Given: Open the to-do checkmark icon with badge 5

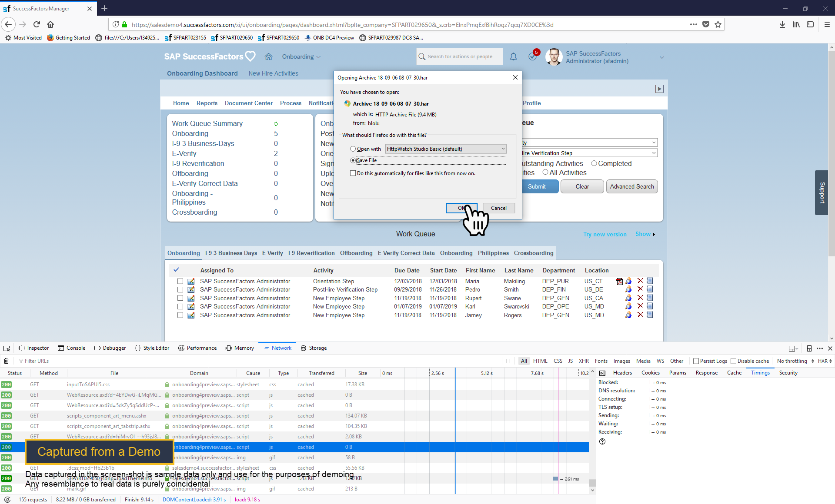Looking at the screenshot, I should point(533,56).
